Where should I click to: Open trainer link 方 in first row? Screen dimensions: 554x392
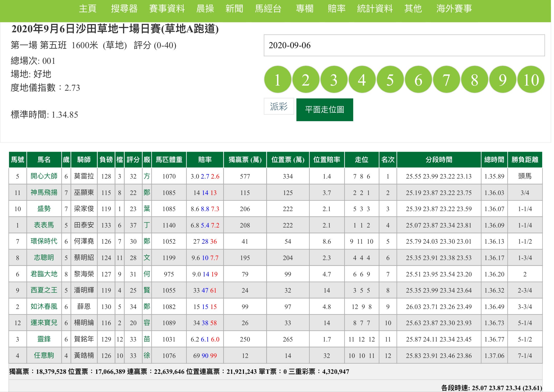coord(147,176)
